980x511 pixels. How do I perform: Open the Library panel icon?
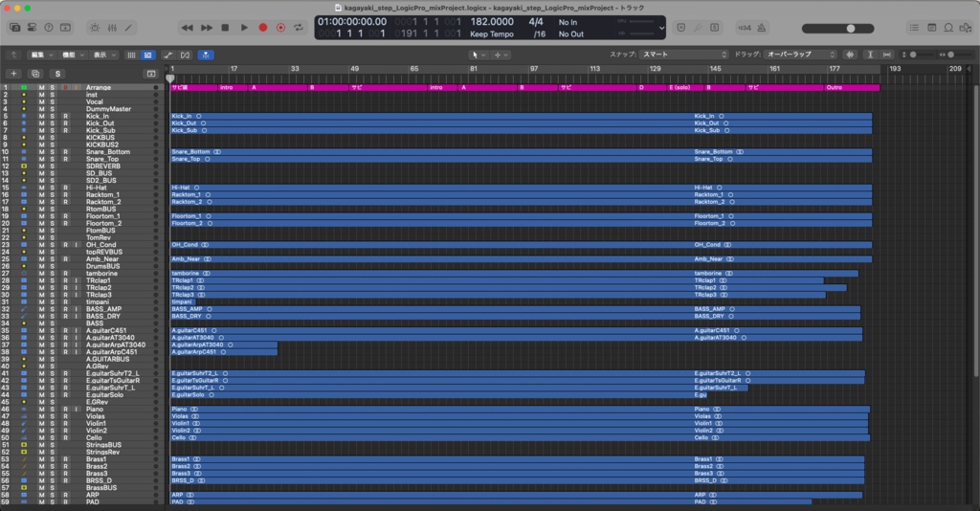[15, 28]
